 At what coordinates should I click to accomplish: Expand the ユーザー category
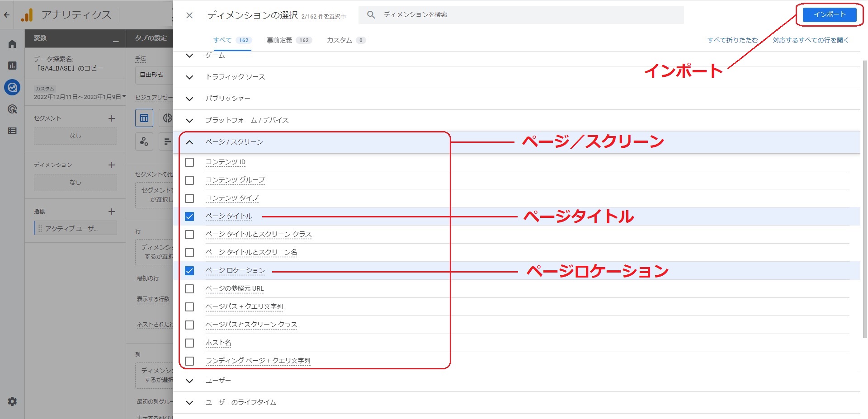tap(189, 381)
